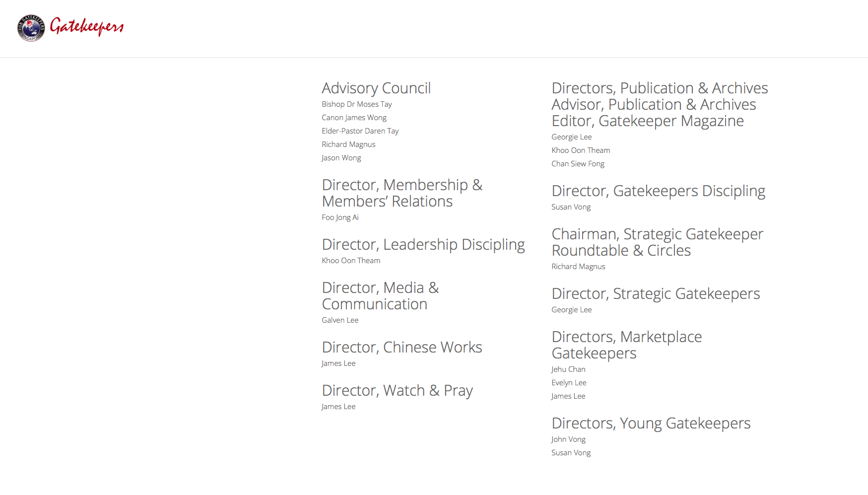Select the Advisory Council heading
Viewport: 868px width, 495px height.
(376, 88)
